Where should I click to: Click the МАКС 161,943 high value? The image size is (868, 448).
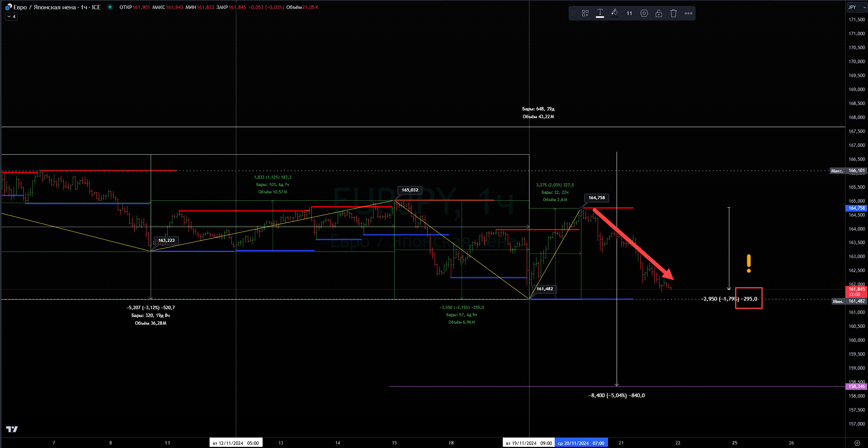pos(168,7)
